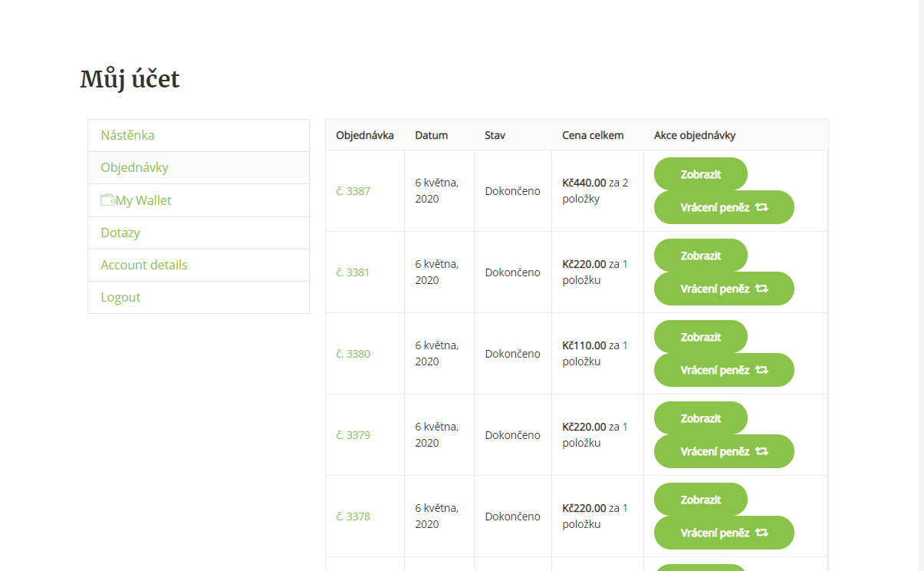Click Zobrazit for order 3380
Screen dimensions: 924x571
click(700, 337)
